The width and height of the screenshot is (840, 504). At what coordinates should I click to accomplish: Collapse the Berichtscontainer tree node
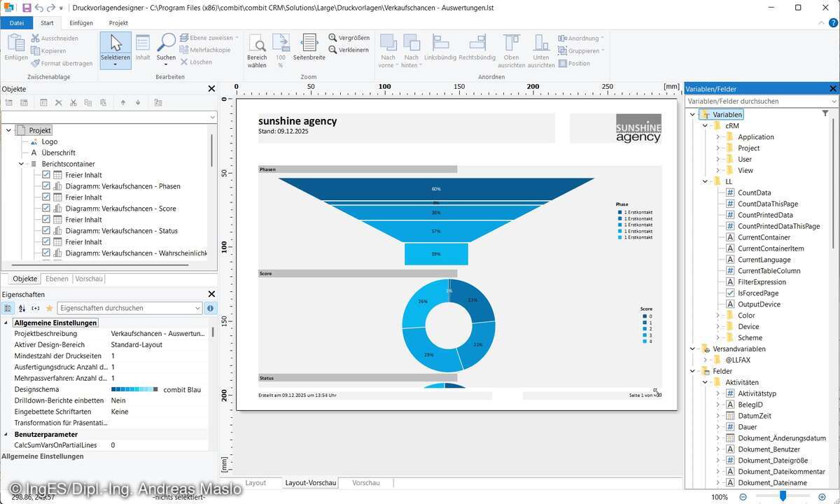(20, 163)
